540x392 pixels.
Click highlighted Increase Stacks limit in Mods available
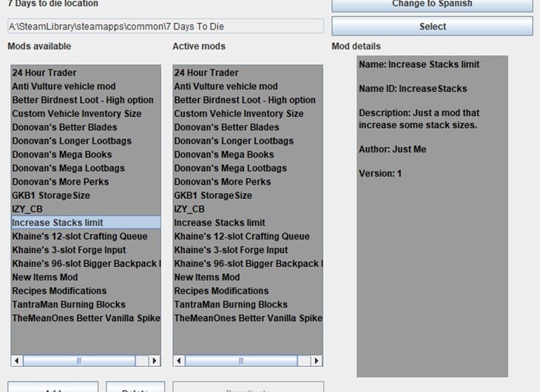tap(86, 223)
